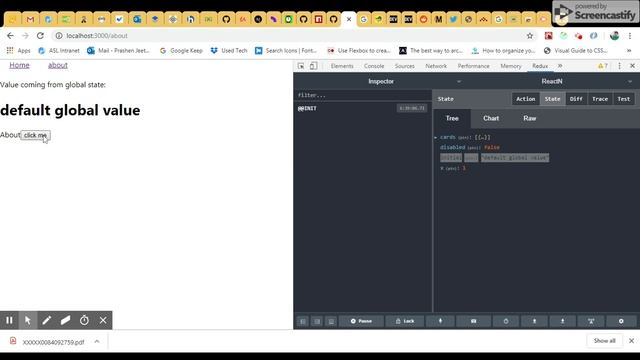
Task: Click the Screencastify timer icon
Action: (84, 320)
